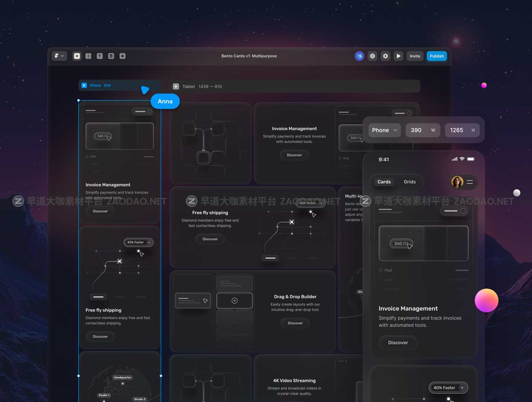
Task: Click active pager indicator in Tablet shipping card
Action: [270, 258]
